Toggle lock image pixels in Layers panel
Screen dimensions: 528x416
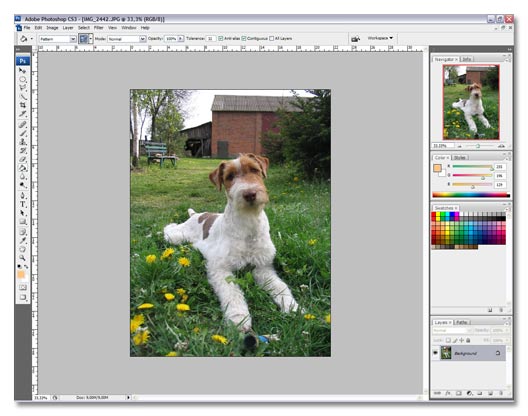click(x=455, y=340)
